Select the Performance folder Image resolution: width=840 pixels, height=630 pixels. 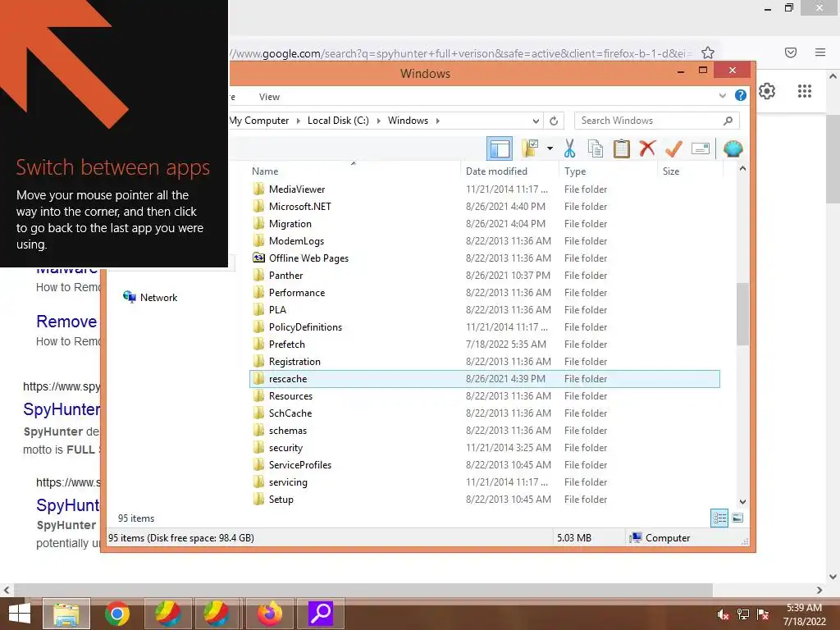(297, 293)
